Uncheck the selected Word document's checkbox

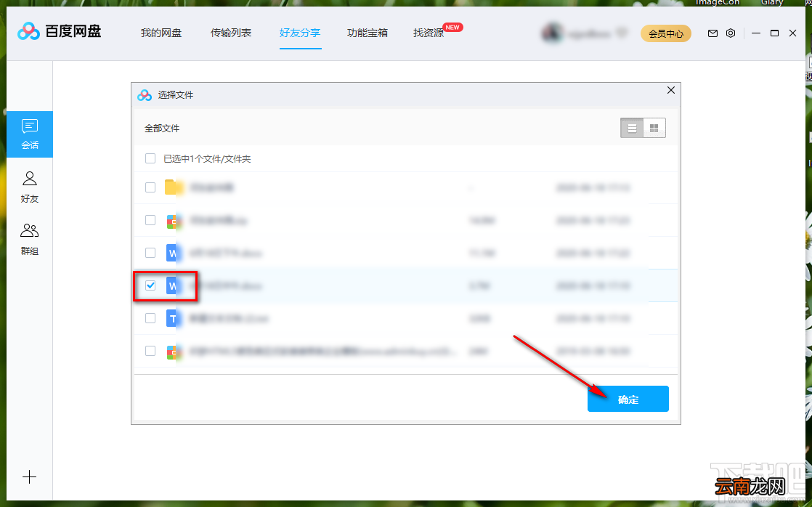coord(150,285)
